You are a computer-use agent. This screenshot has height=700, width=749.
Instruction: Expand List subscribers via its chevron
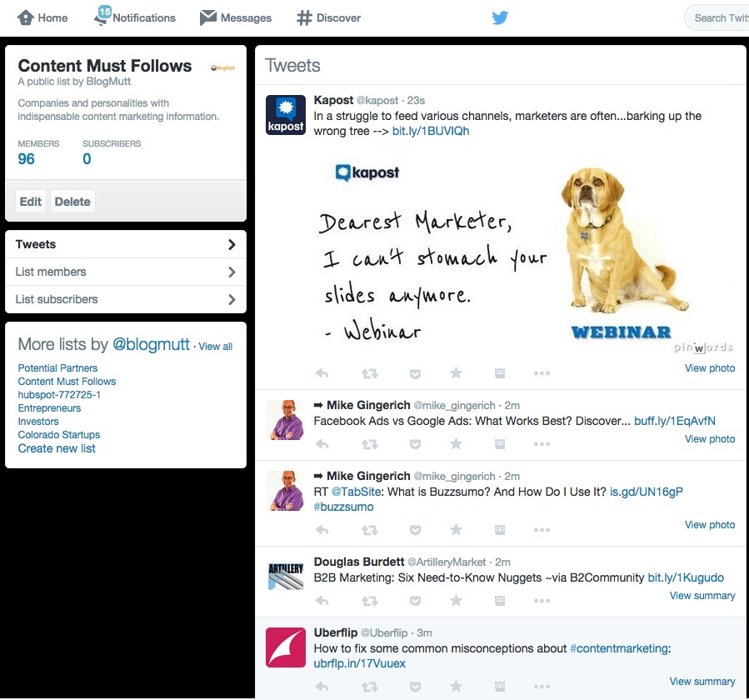tap(232, 300)
